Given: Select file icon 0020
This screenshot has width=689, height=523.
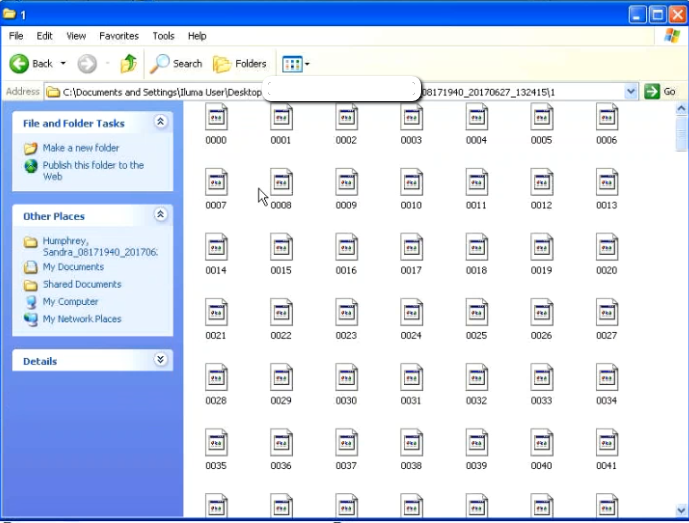Looking at the screenshot, I should tap(607, 247).
